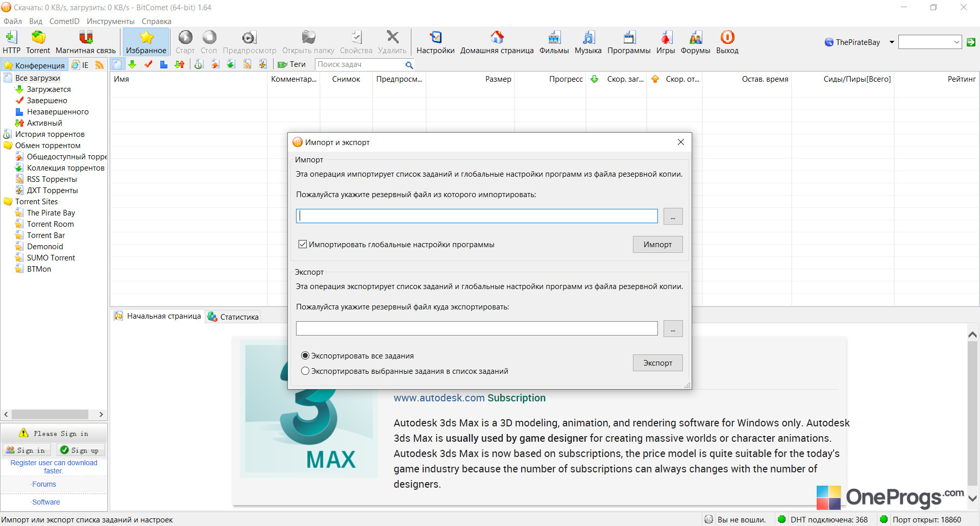
Task: Click the Sign in button
Action: tap(26, 450)
